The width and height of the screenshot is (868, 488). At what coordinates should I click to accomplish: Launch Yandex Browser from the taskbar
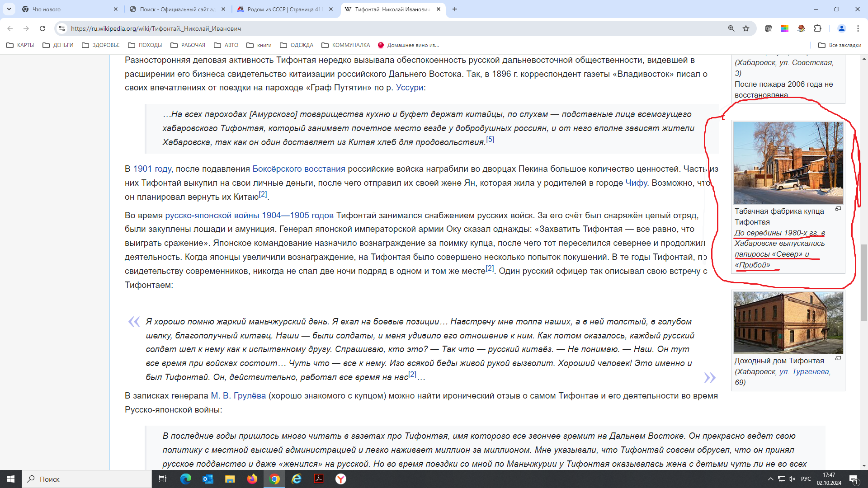click(341, 479)
